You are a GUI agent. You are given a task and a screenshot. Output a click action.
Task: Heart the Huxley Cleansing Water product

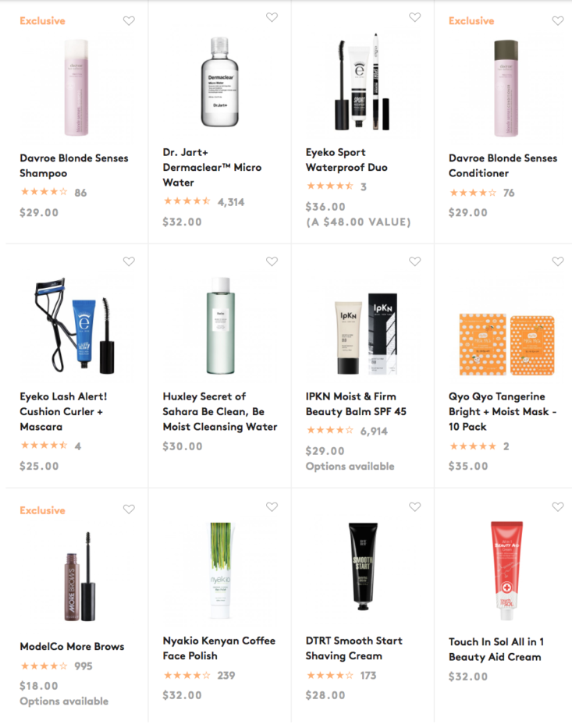point(272,261)
